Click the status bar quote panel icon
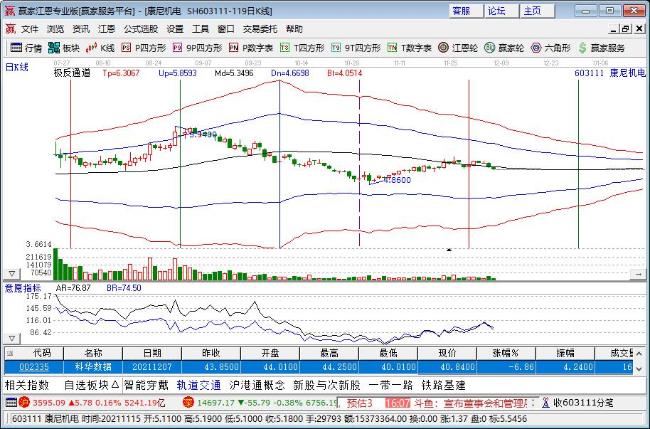This screenshot has height=429, width=650. tap(11, 402)
